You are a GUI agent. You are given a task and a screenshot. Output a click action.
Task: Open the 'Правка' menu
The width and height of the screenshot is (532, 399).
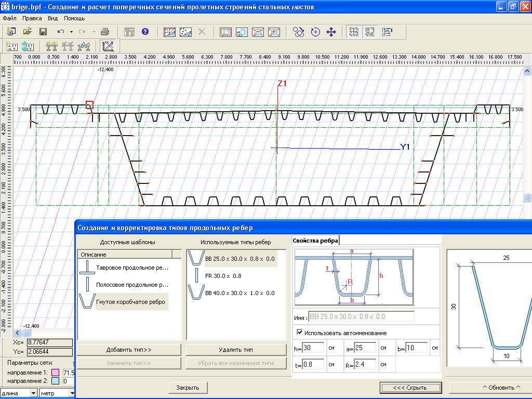coord(32,18)
